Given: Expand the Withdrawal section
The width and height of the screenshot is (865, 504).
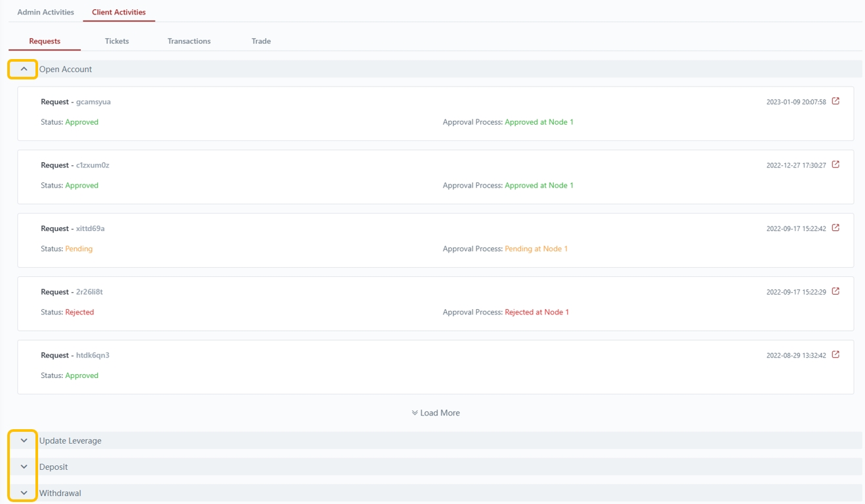Looking at the screenshot, I should [x=24, y=493].
